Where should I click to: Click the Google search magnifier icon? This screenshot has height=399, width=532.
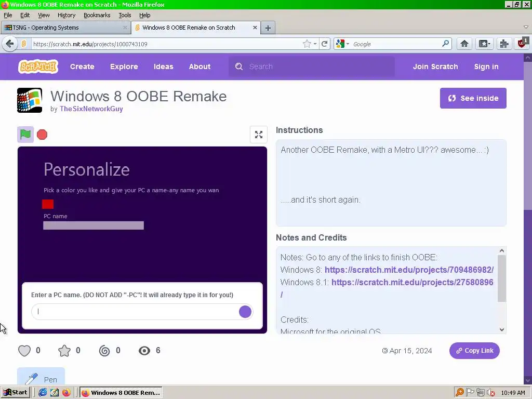(x=445, y=44)
